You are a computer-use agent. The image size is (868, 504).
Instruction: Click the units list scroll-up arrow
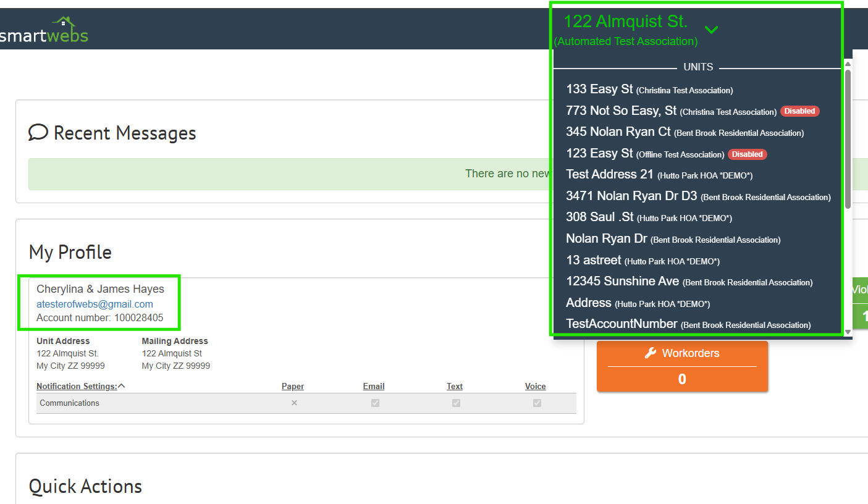848,64
